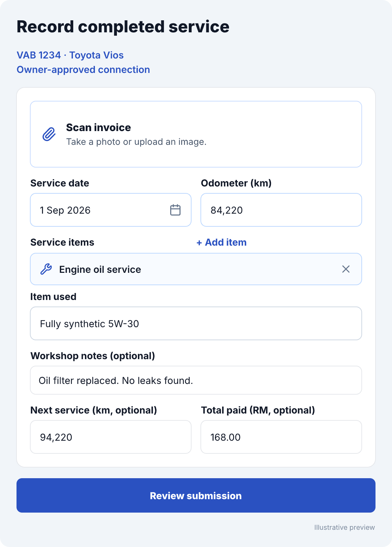Viewport: 392px width, 547px height.
Task: Click the Take a photo or upload text
Action: tap(136, 142)
